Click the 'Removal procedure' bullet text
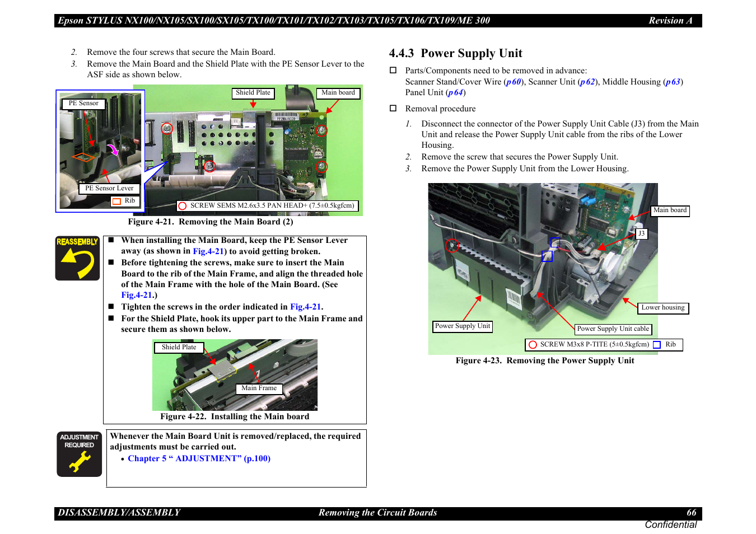Viewport: 756px width, 534px height. click(x=440, y=109)
